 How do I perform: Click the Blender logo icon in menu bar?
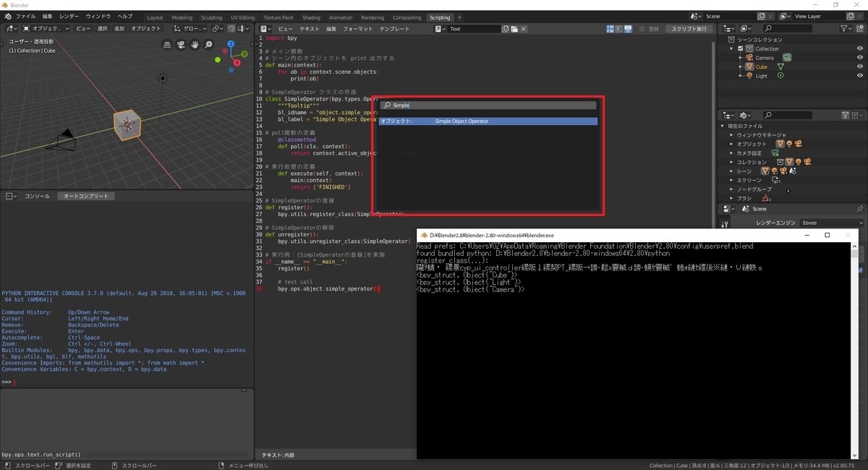point(7,16)
